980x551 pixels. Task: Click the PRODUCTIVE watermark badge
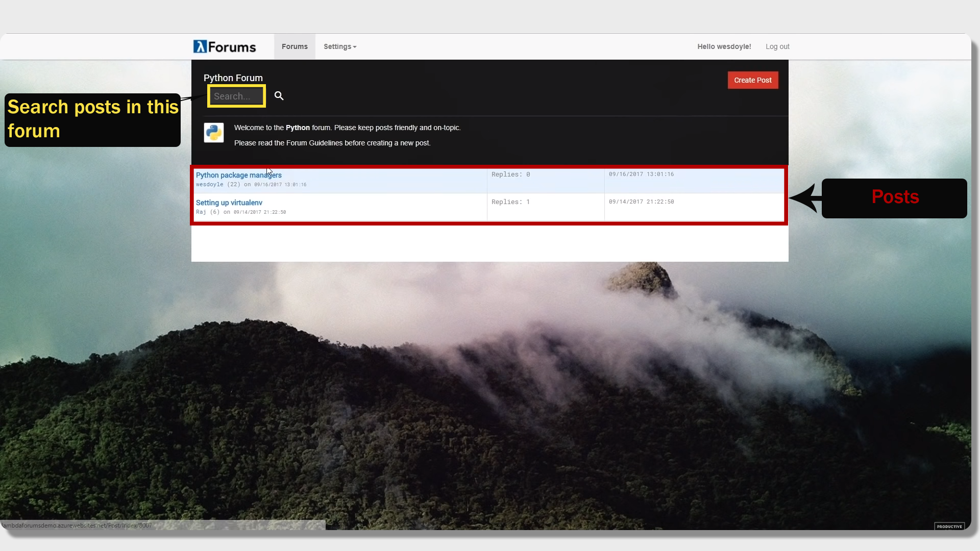[949, 527]
